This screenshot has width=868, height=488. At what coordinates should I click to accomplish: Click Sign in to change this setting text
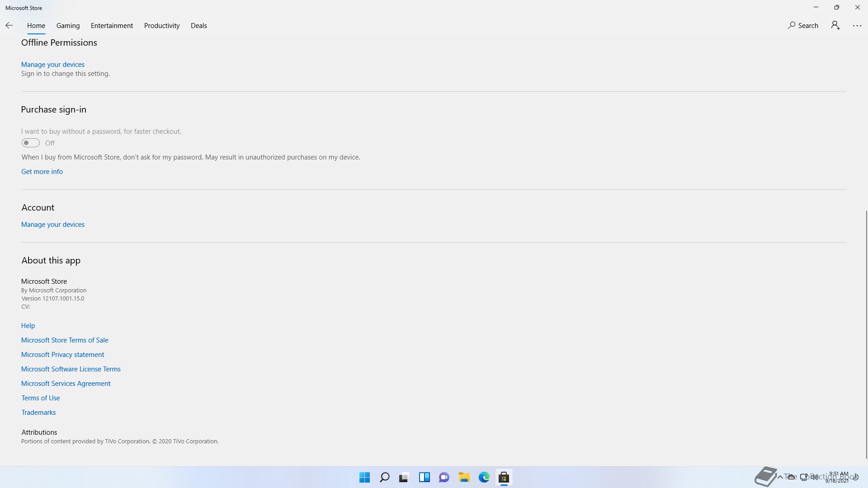pyautogui.click(x=66, y=74)
